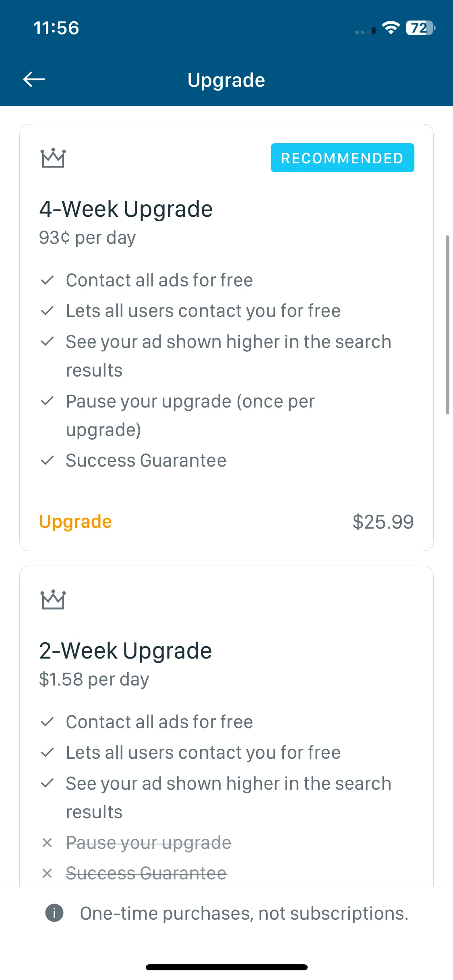Tap the crown icon on 4-Week Upgrade card
The image size is (453, 980).
click(x=53, y=158)
